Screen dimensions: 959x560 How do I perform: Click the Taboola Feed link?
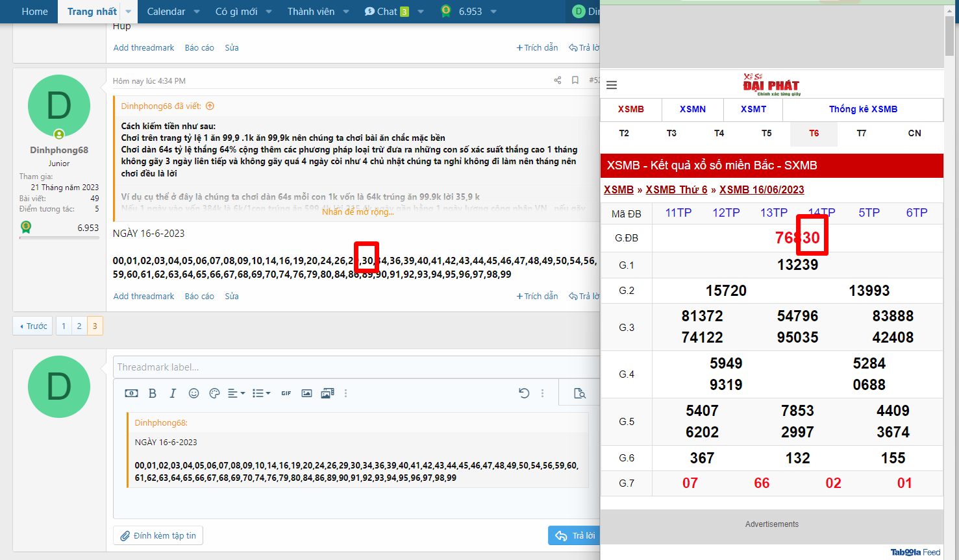(x=915, y=552)
